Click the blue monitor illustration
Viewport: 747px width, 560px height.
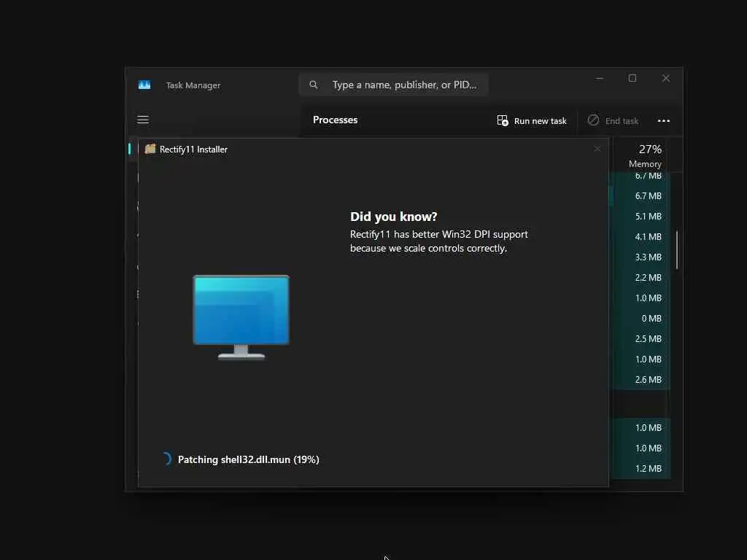[x=241, y=317]
